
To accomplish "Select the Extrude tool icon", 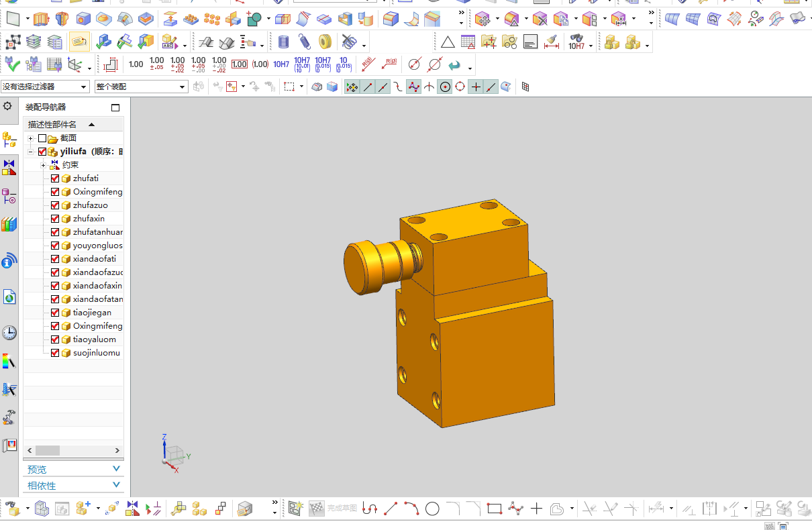I will (x=42, y=19).
